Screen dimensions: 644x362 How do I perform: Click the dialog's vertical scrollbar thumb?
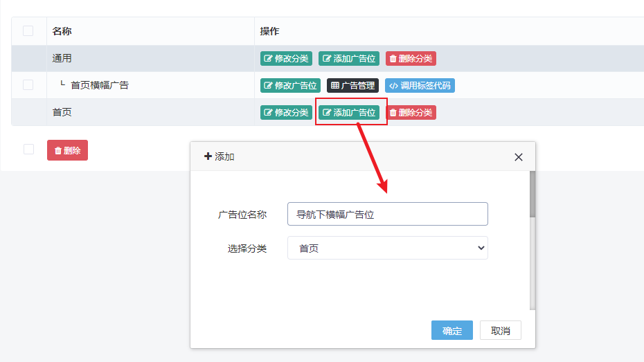[533, 194]
